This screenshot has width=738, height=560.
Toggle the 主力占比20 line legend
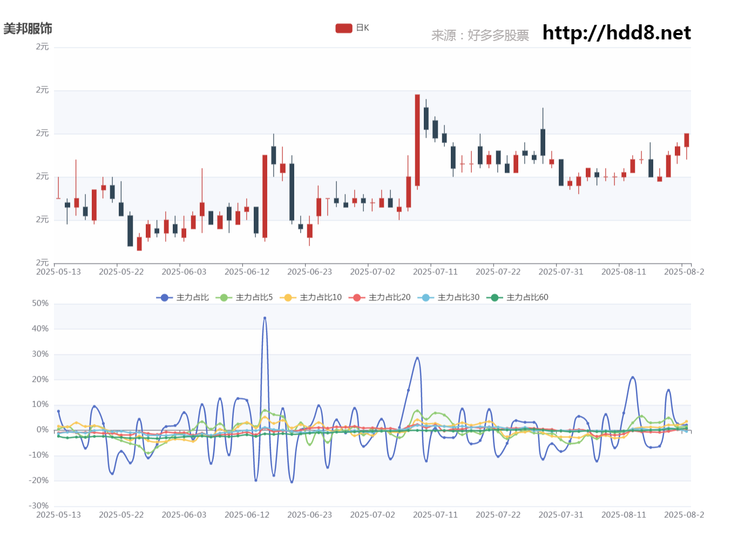click(x=380, y=298)
